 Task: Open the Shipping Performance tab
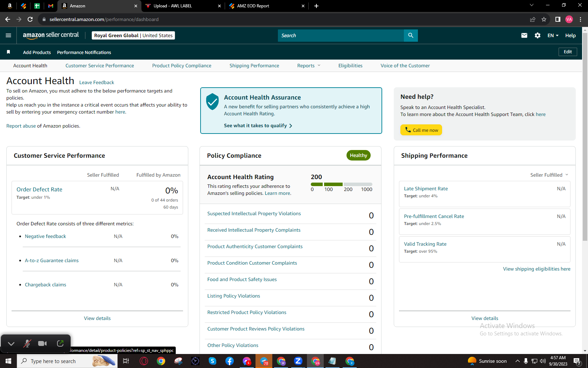click(254, 66)
